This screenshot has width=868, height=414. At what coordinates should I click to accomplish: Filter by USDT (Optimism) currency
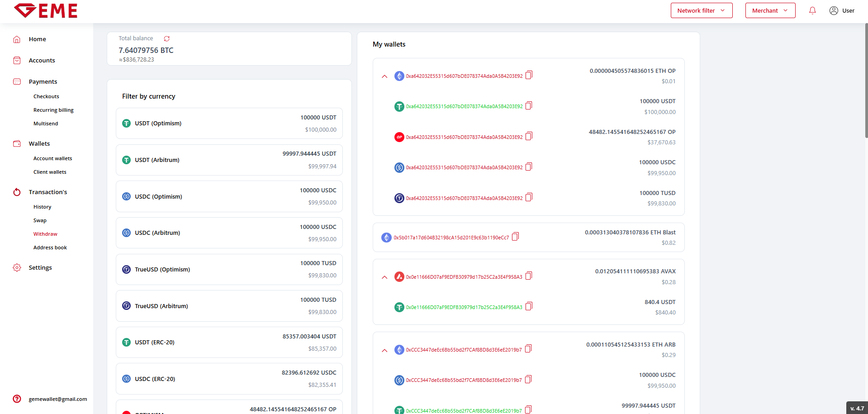[x=229, y=124]
